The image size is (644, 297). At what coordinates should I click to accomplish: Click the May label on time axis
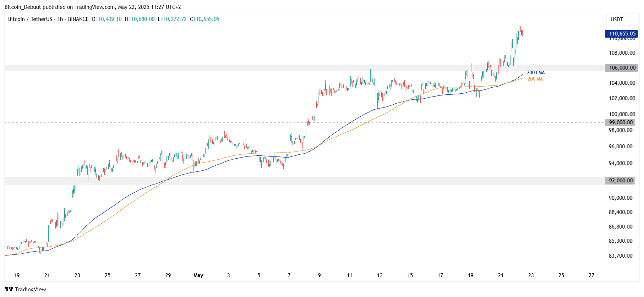(198, 275)
